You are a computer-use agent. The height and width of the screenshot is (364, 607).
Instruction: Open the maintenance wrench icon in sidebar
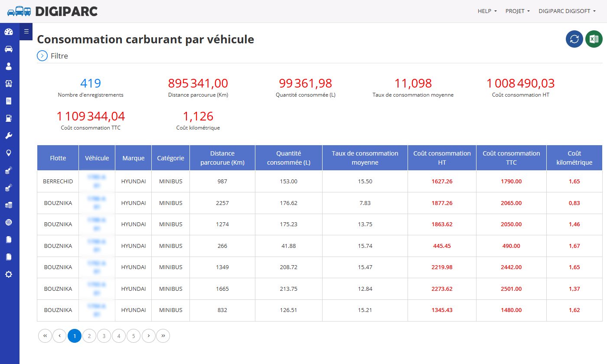9,136
